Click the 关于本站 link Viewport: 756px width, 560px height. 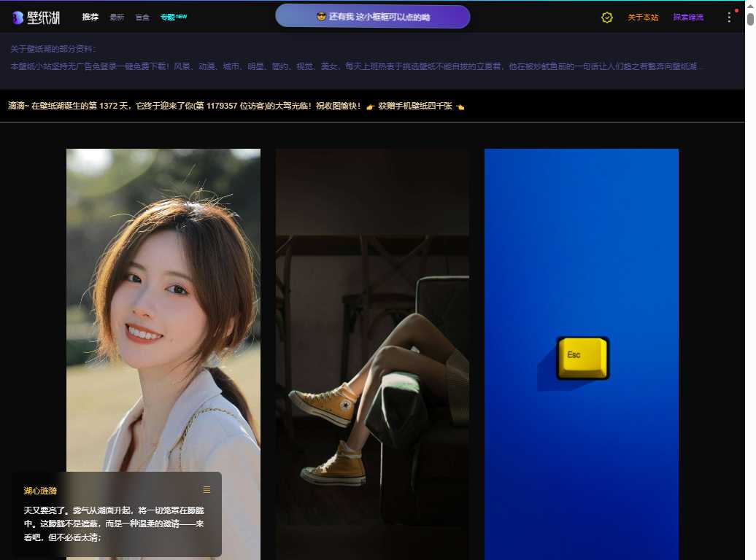point(643,17)
